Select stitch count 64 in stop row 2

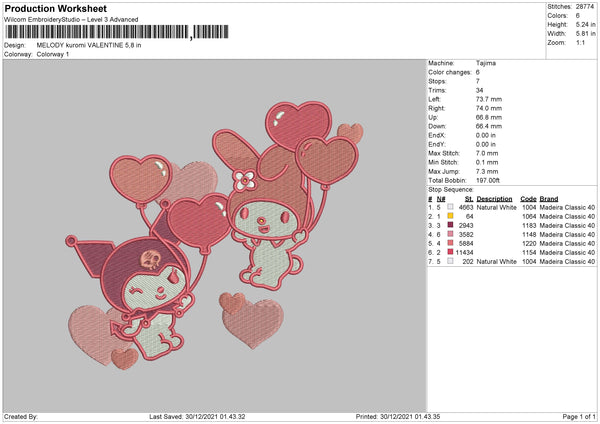[x=470, y=216]
